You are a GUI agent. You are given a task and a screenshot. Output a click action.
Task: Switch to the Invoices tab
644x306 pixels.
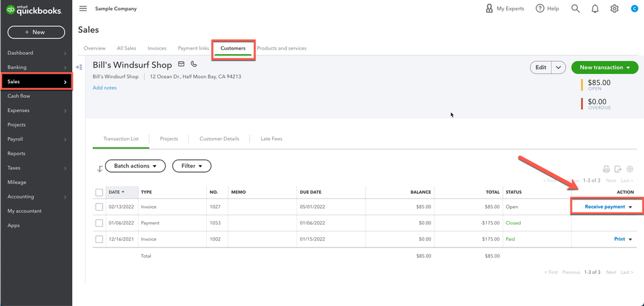pos(157,48)
